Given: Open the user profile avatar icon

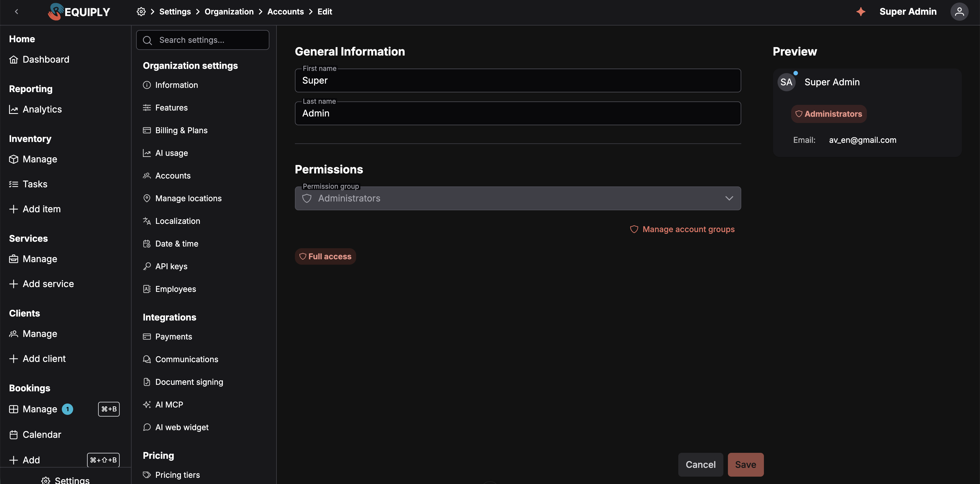Looking at the screenshot, I should [x=959, y=12].
